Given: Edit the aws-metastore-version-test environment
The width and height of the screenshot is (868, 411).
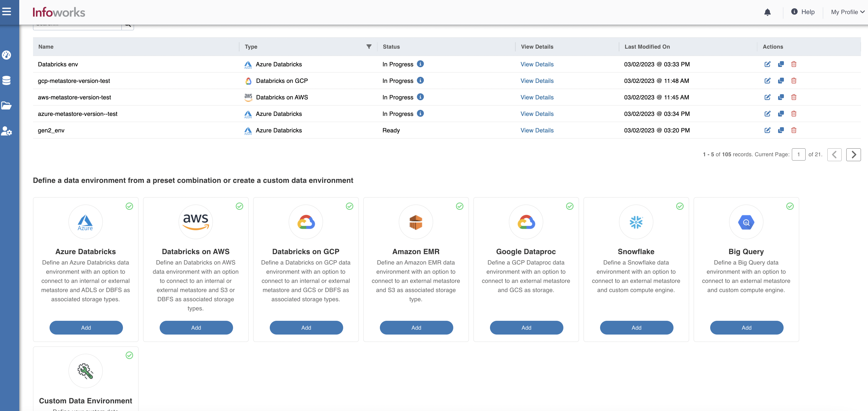Looking at the screenshot, I should [767, 97].
